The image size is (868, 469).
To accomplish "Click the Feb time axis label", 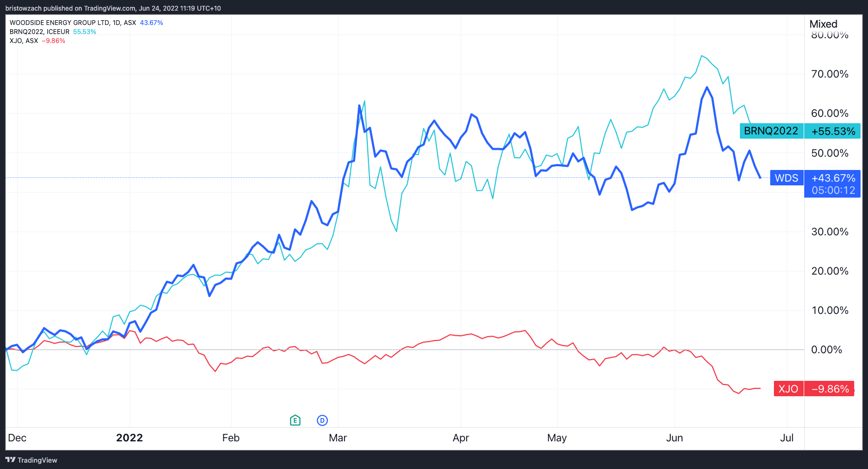I will click(231, 438).
